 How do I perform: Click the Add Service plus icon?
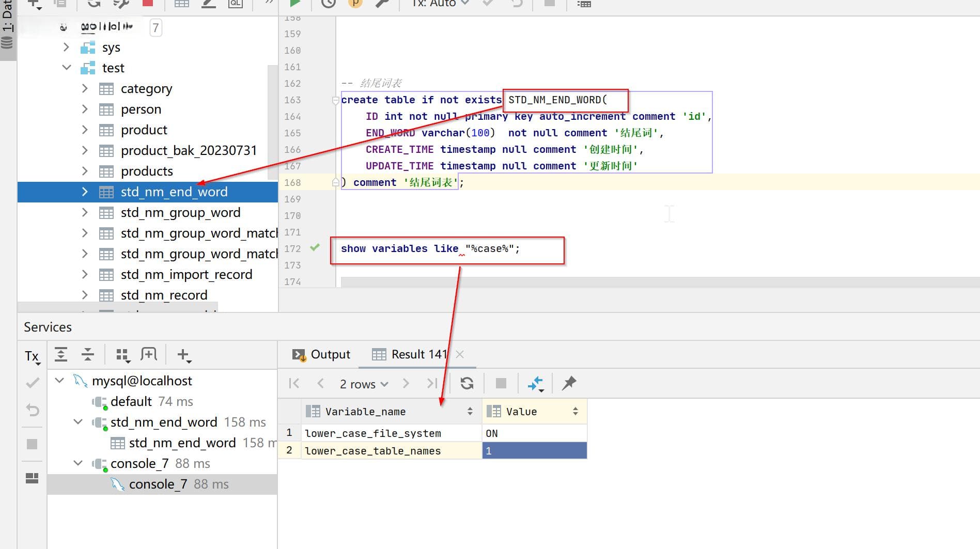click(x=183, y=355)
